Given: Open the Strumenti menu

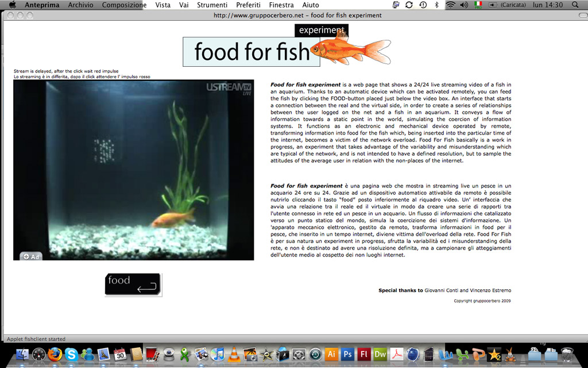Looking at the screenshot, I should 212,5.
